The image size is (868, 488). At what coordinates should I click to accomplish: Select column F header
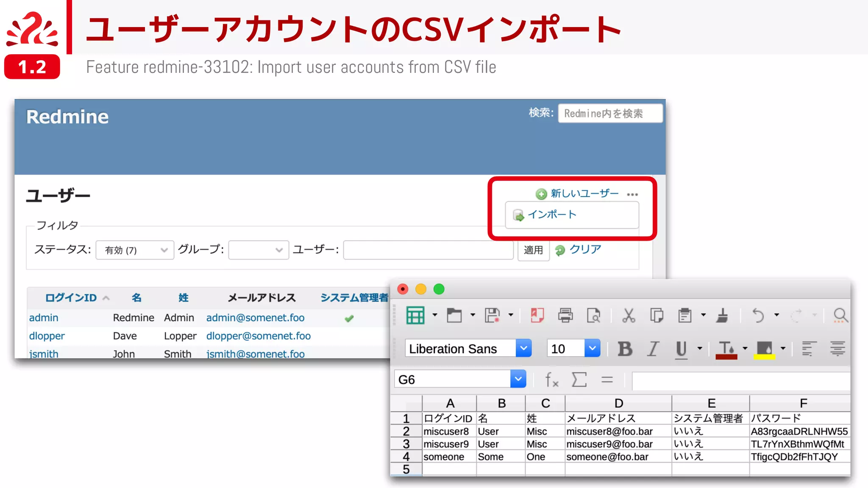(800, 403)
